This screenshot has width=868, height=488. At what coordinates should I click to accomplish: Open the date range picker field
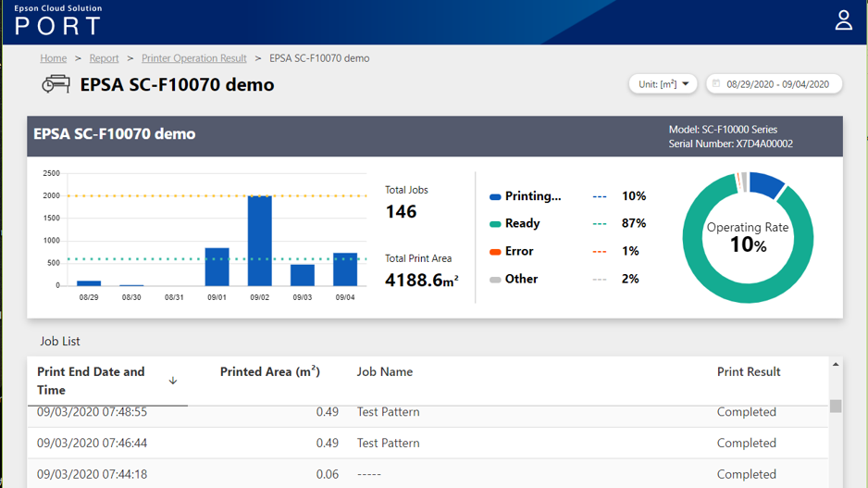tap(777, 84)
